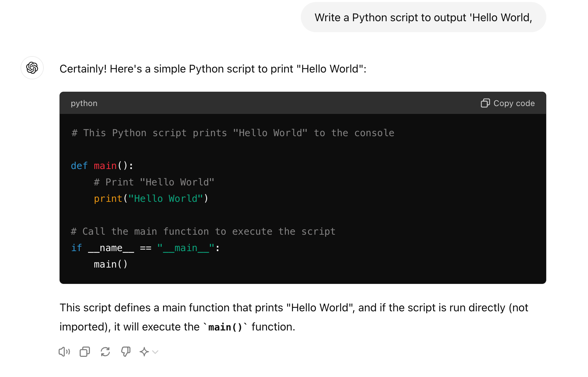Click the read aloud speaker icon

pos(64,351)
